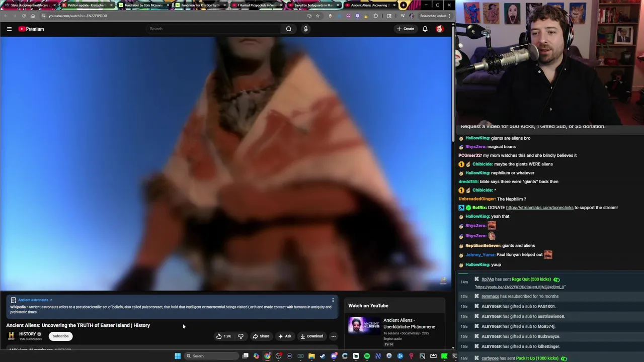
Task: Click 'carbycee has sent Pack It Up' row
Action: click(520, 358)
